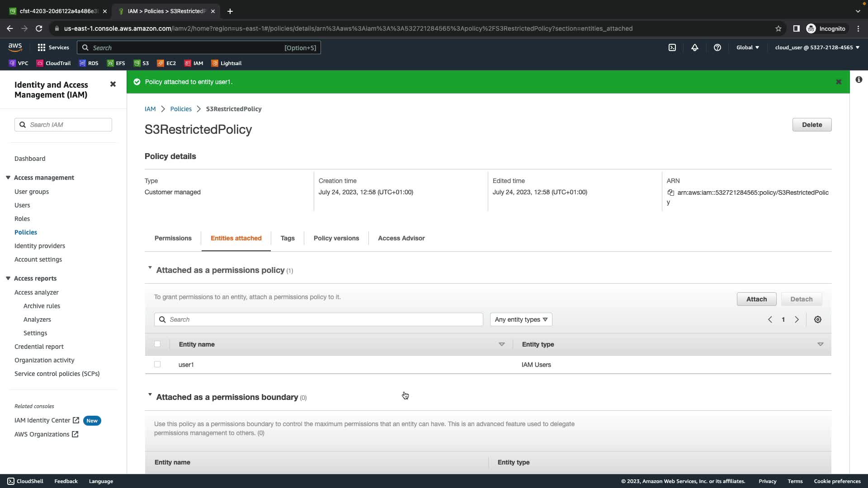Copy the policy ARN with copy icon
Screen dimensions: 868x488
point(670,192)
